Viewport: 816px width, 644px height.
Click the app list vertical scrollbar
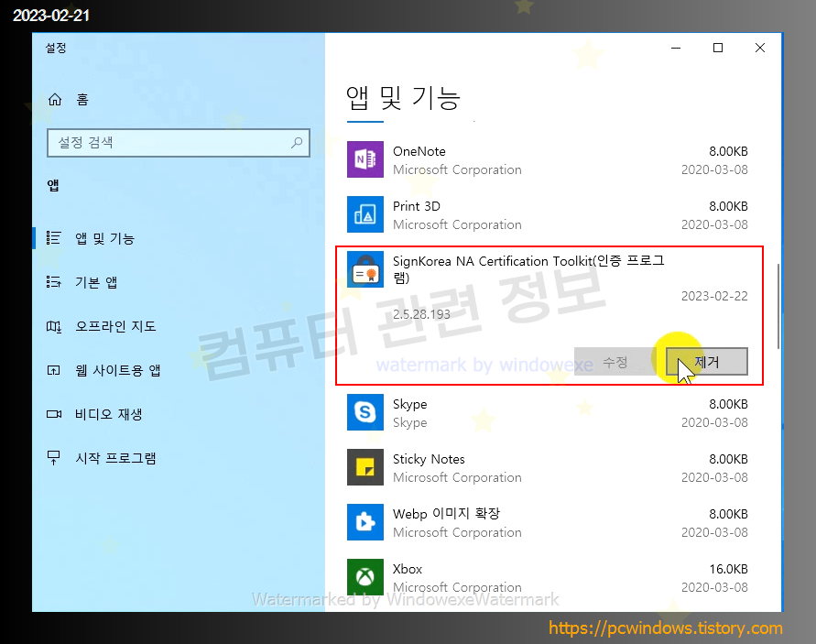coord(778,306)
